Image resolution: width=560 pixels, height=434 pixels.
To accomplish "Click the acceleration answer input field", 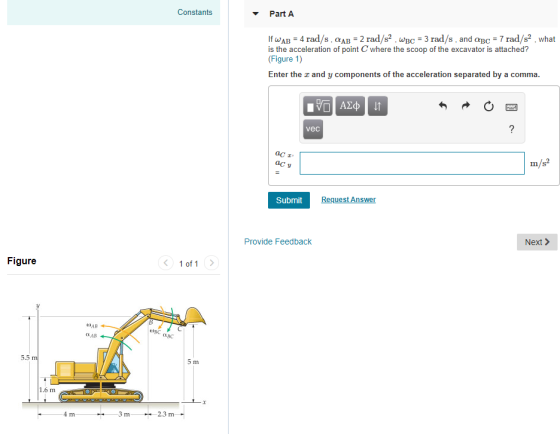I will click(x=412, y=163).
